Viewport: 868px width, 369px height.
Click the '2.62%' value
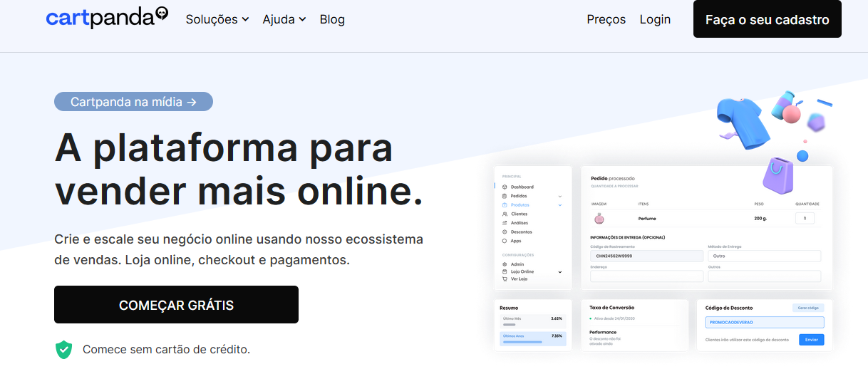tap(557, 318)
